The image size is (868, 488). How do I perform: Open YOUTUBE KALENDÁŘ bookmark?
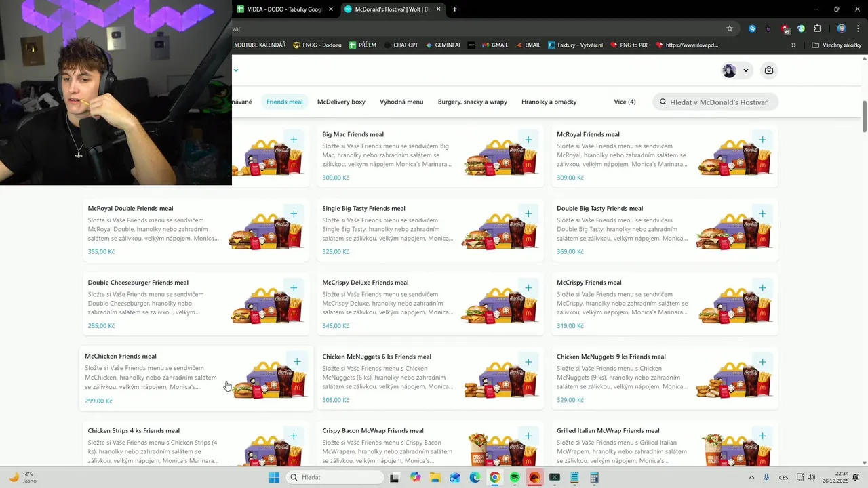coord(260,45)
